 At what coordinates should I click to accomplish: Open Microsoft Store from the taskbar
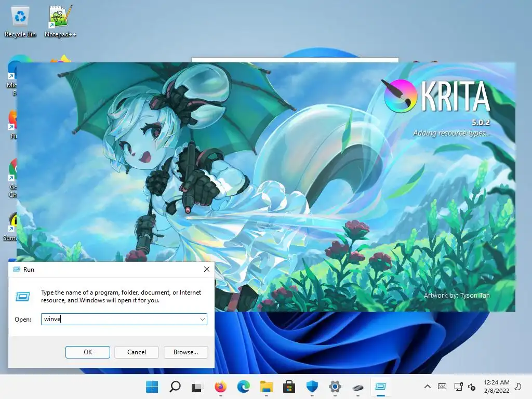click(289, 387)
